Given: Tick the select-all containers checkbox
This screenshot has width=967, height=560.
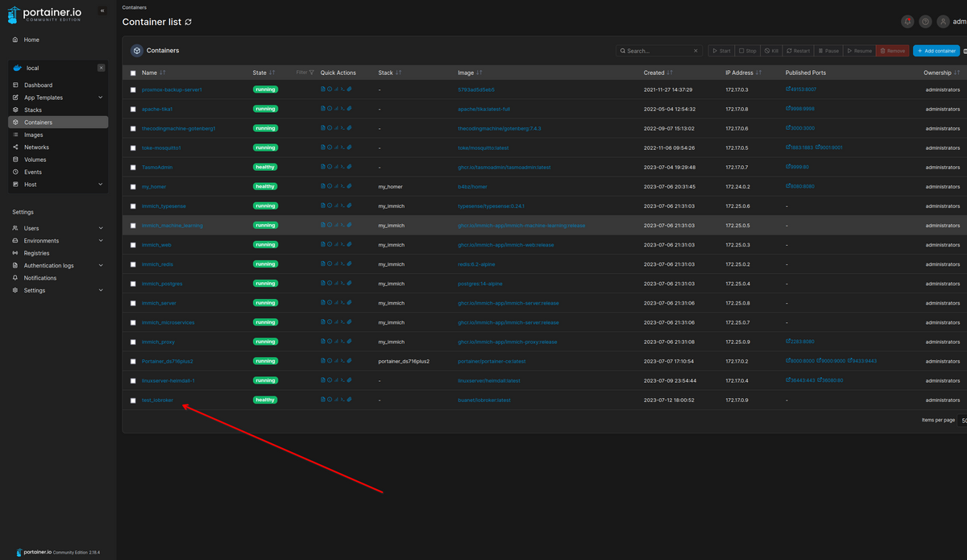Looking at the screenshot, I should pos(134,73).
